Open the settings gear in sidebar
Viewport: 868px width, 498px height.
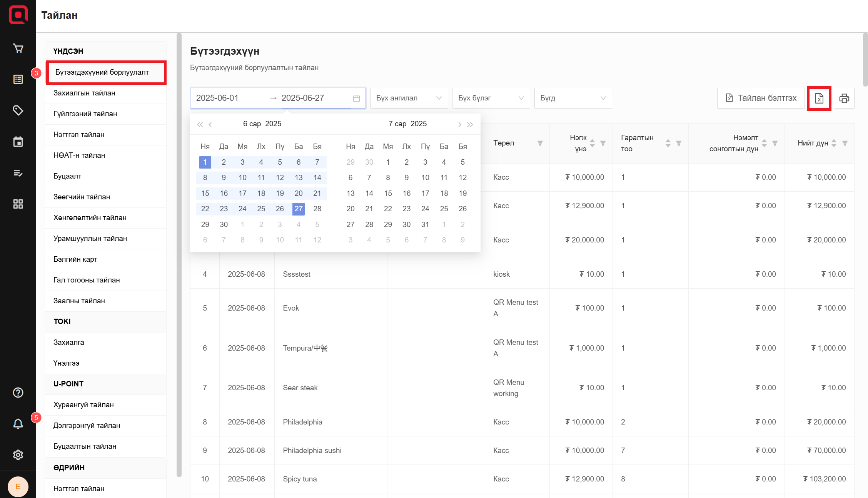[18, 455]
